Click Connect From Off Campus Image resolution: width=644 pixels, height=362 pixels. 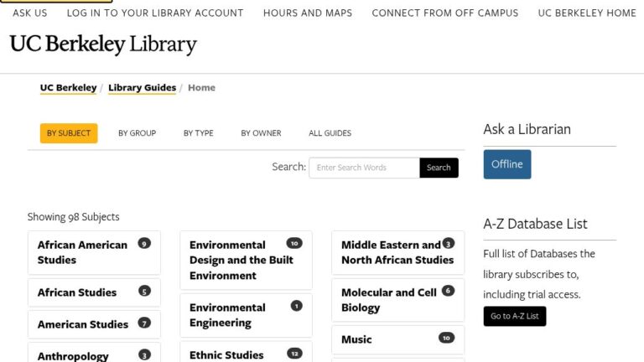pyautogui.click(x=444, y=13)
